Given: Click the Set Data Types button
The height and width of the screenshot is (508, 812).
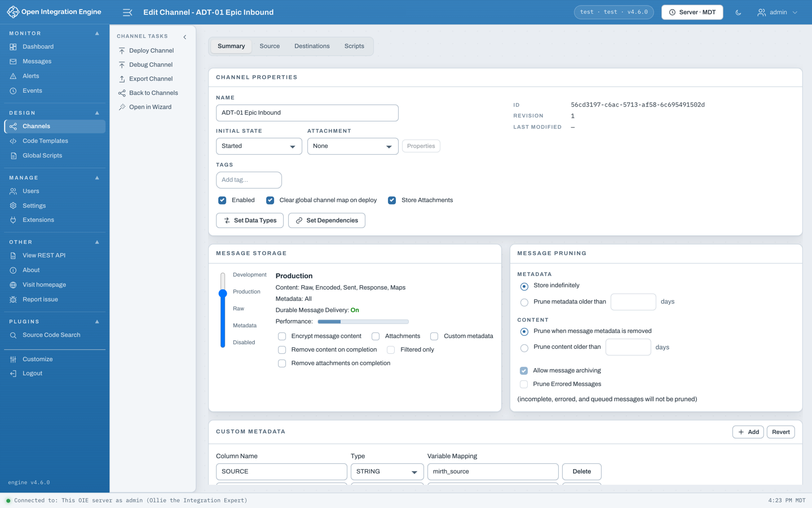Looking at the screenshot, I should pyautogui.click(x=250, y=221).
